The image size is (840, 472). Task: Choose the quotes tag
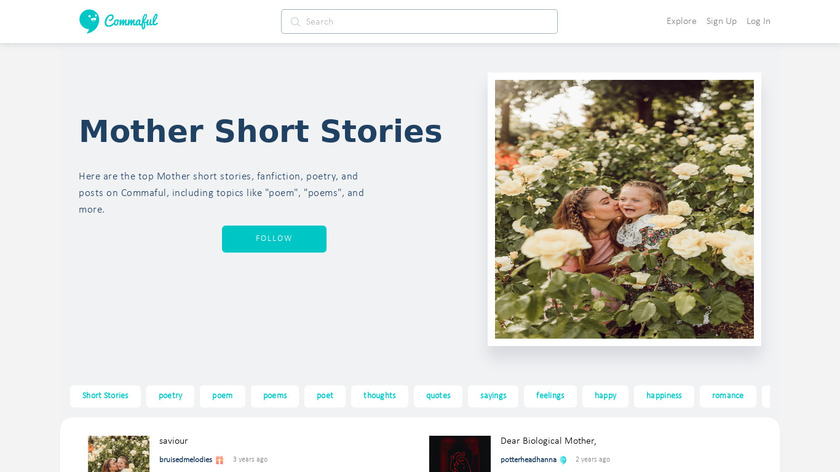438,396
